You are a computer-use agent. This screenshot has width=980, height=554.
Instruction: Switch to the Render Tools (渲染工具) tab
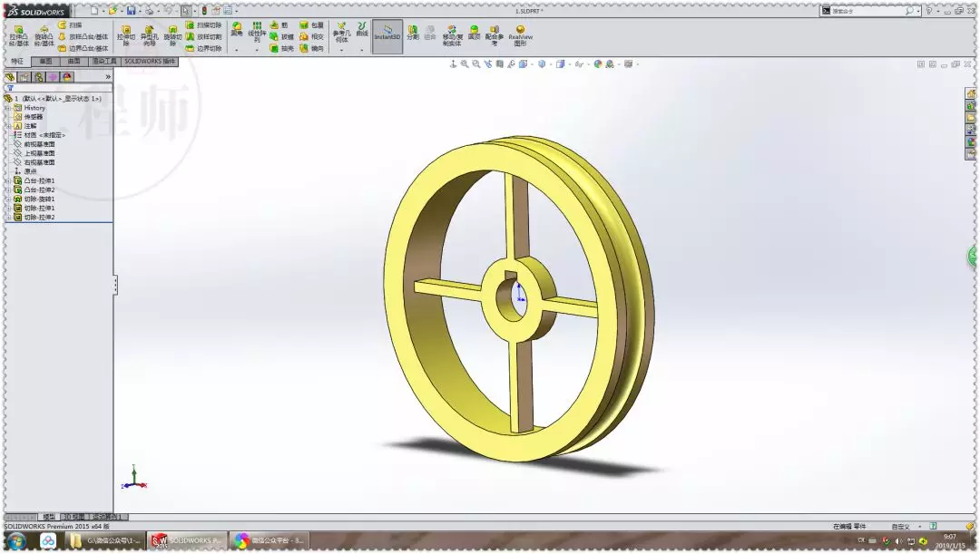[104, 62]
